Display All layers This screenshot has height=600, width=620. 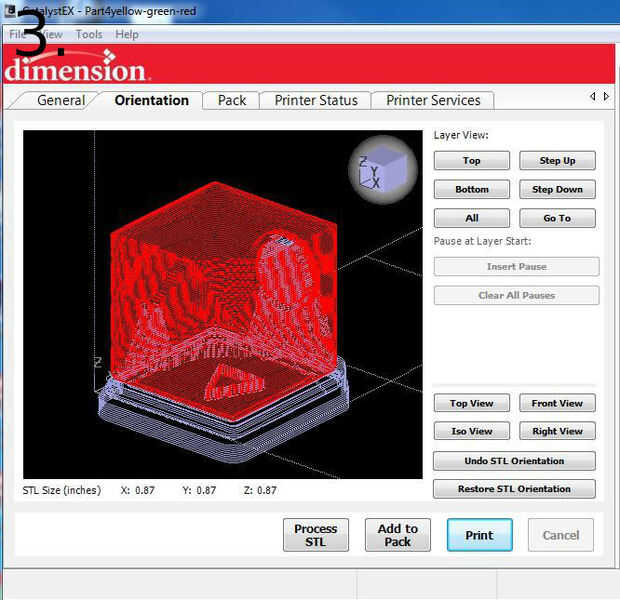[x=472, y=218]
